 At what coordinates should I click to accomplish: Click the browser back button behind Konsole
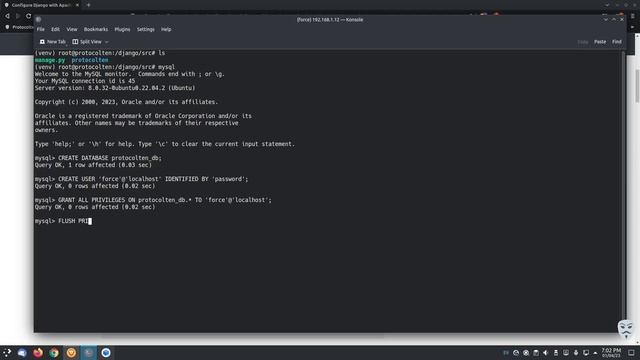7,16
